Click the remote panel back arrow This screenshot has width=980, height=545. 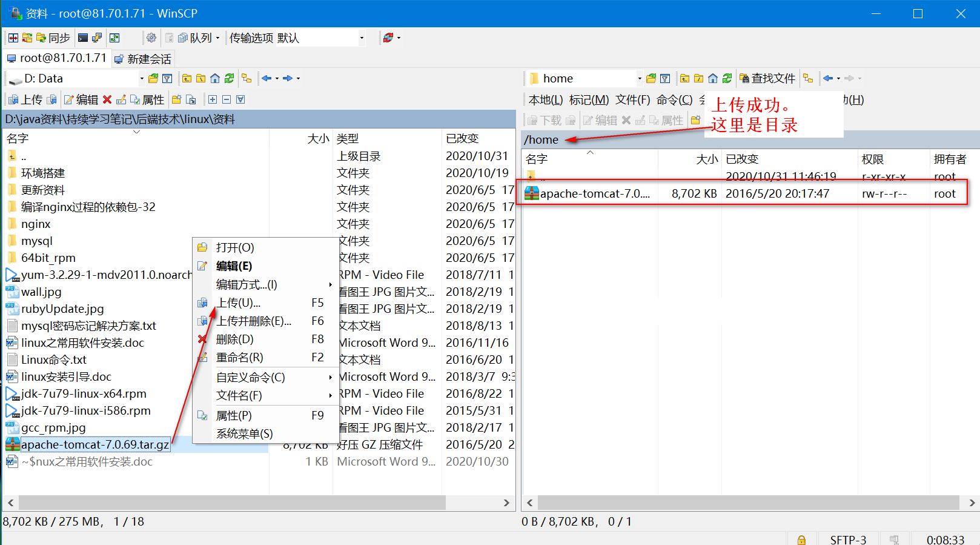tap(828, 78)
